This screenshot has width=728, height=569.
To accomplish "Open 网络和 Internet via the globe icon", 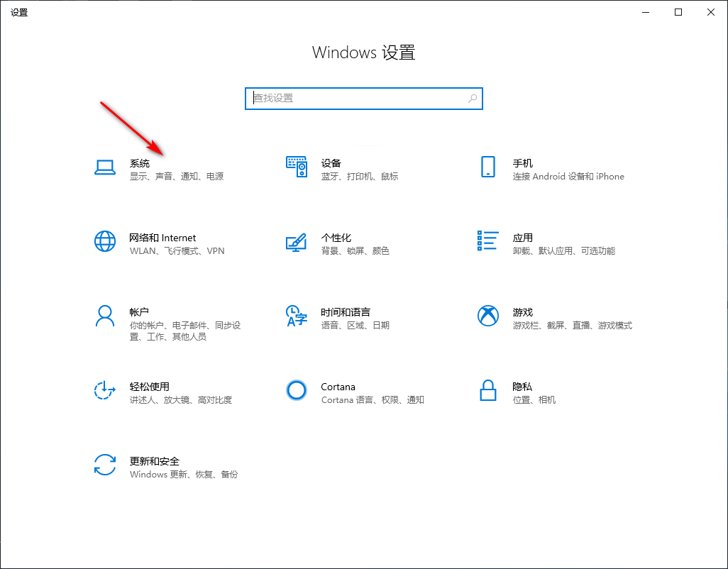I will (x=105, y=241).
